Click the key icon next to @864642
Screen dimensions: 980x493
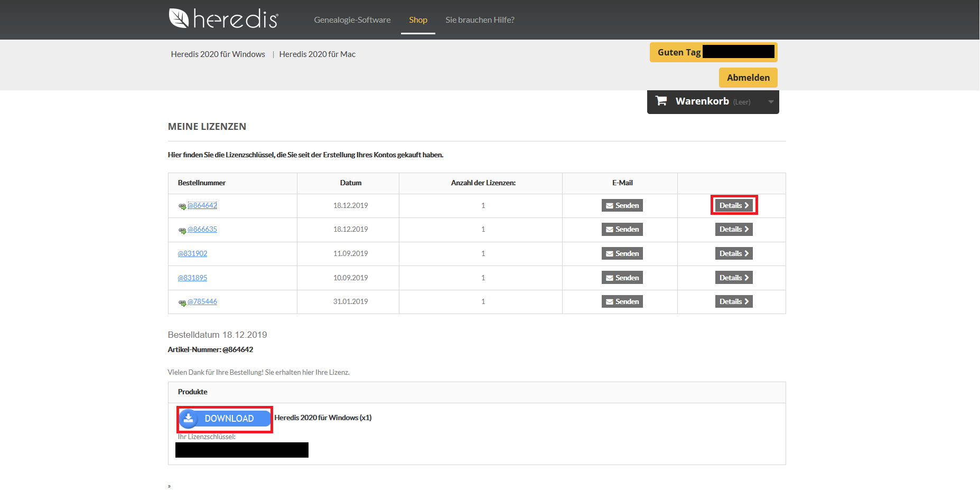click(x=182, y=206)
